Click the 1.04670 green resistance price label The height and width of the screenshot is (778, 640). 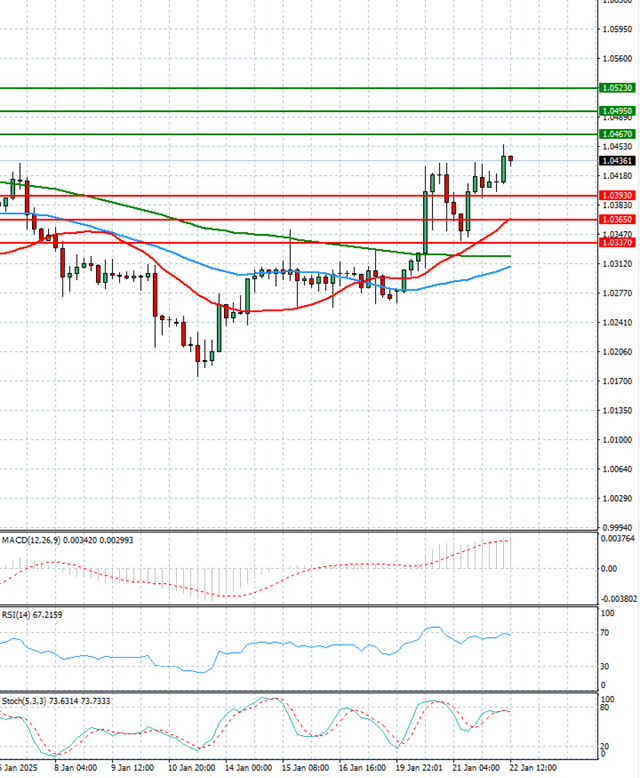(x=617, y=134)
